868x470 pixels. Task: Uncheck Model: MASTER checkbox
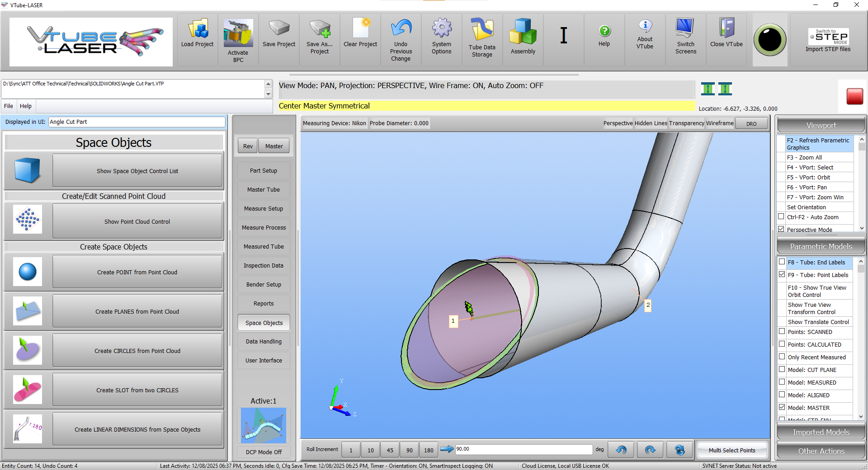[782, 407]
